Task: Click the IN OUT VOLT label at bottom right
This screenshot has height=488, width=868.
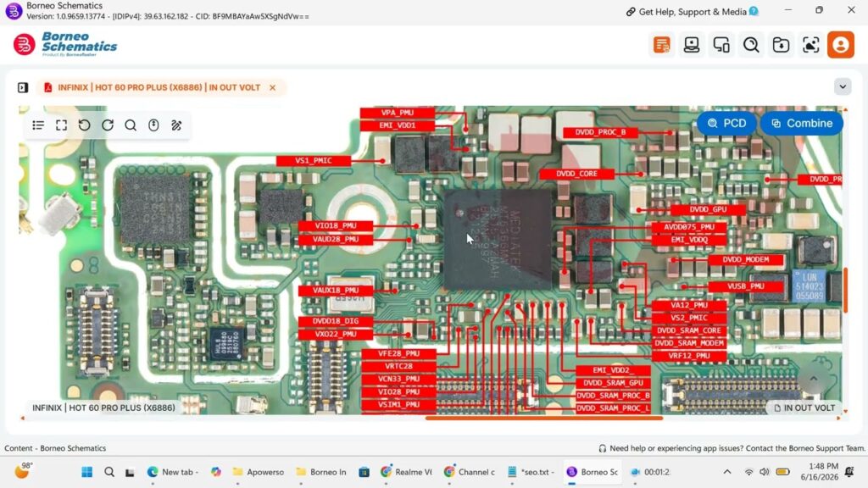Action: 804,408
